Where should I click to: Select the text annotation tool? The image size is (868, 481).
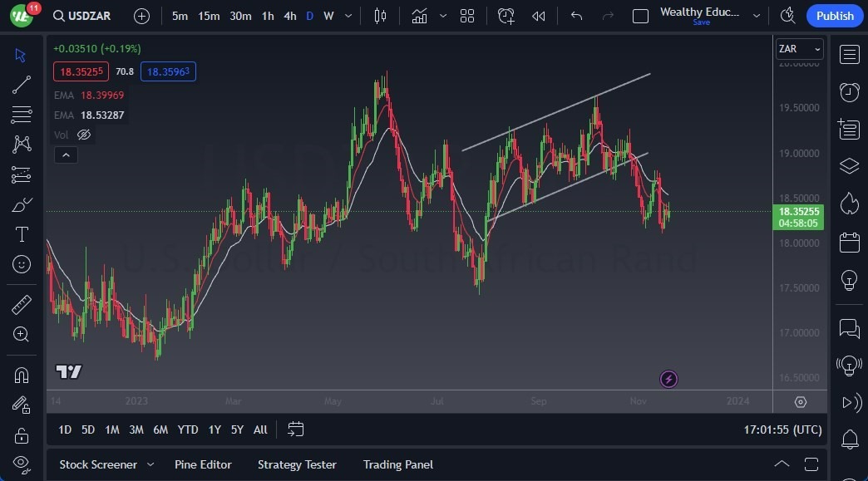point(21,234)
